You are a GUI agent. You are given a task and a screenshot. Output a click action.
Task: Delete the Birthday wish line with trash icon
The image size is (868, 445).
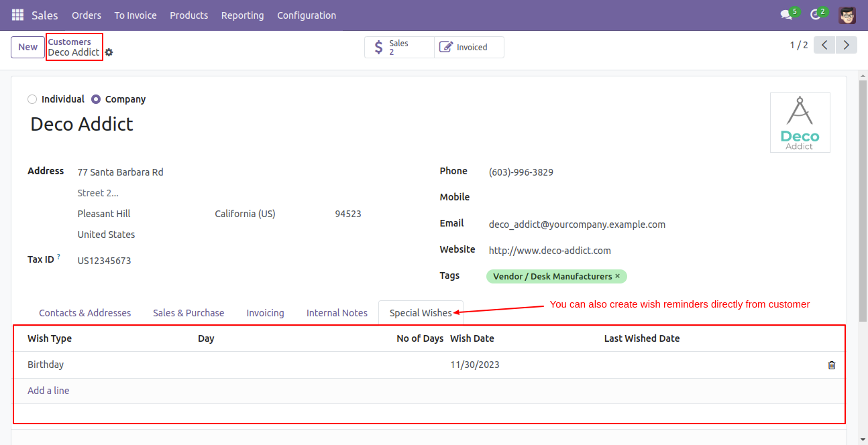tap(832, 365)
